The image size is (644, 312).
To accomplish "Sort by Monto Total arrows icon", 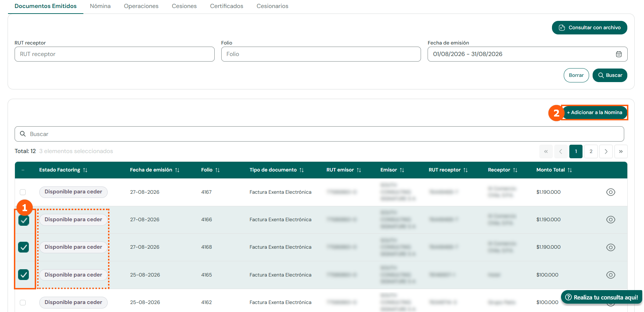I will [x=570, y=170].
